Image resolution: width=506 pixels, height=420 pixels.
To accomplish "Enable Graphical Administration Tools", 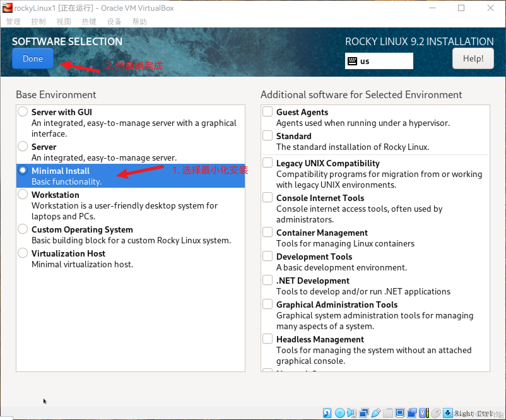I will click(268, 304).
